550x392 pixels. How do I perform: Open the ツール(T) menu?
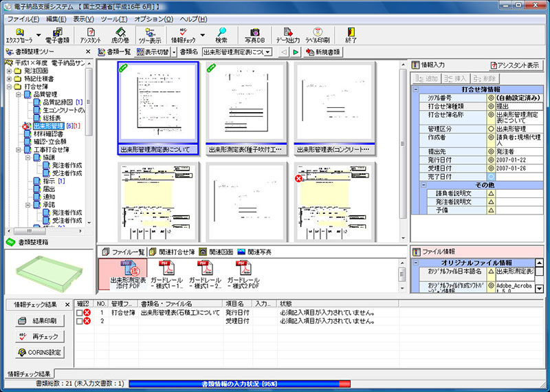click(x=113, y=19)
